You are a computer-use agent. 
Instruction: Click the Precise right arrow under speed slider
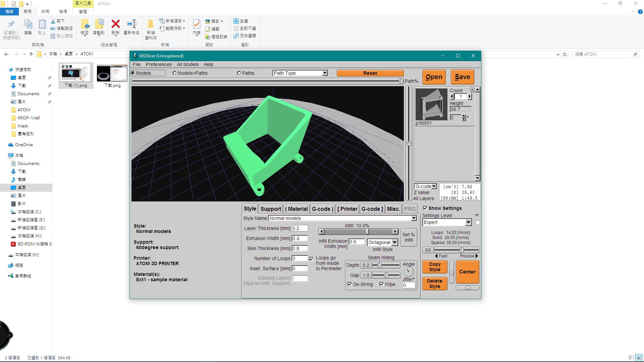tap(477, 256)
